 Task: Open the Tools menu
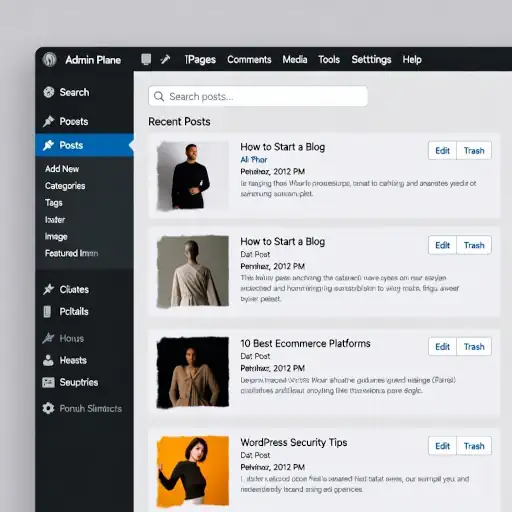(329, 60)
